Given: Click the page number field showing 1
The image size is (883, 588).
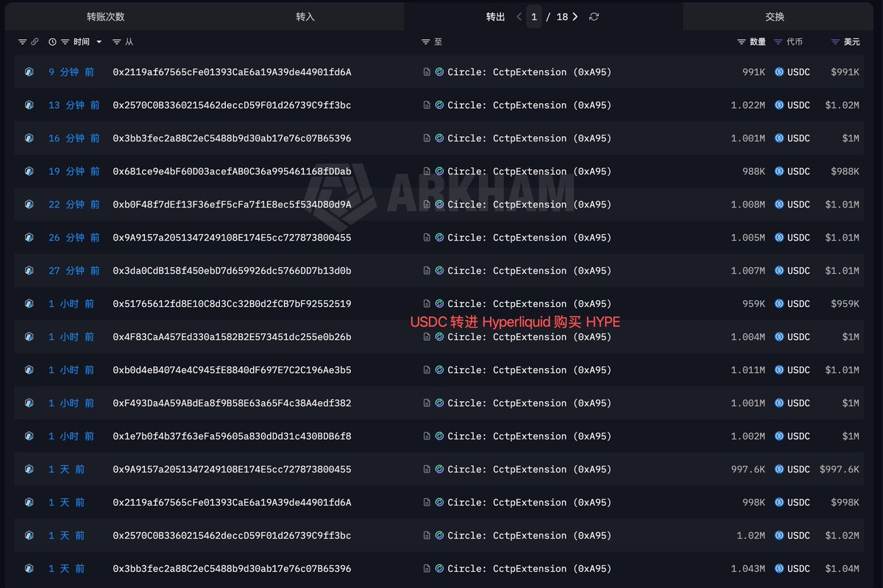Looking at the screenshot, I should [x=534, y=16].
